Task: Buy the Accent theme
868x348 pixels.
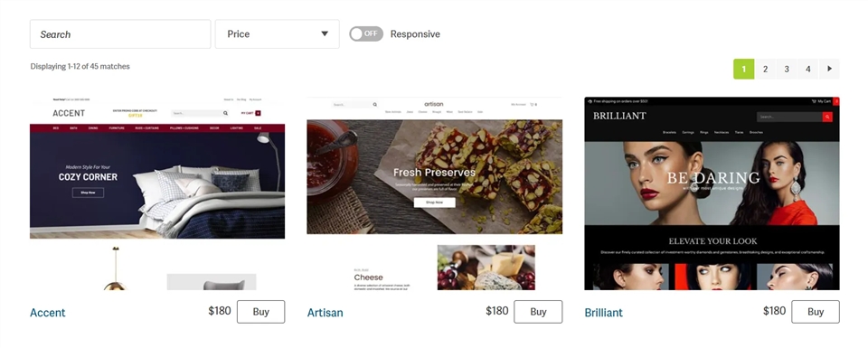Action: [260, 312]
